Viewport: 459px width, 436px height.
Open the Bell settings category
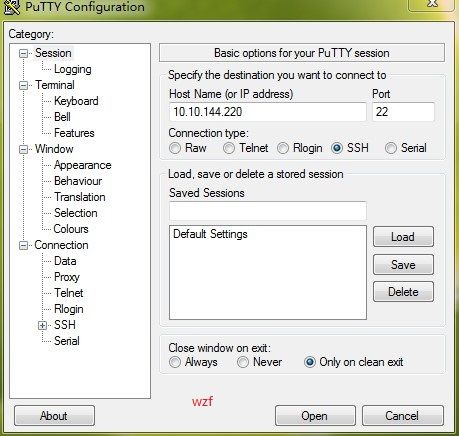click(62, 117)
